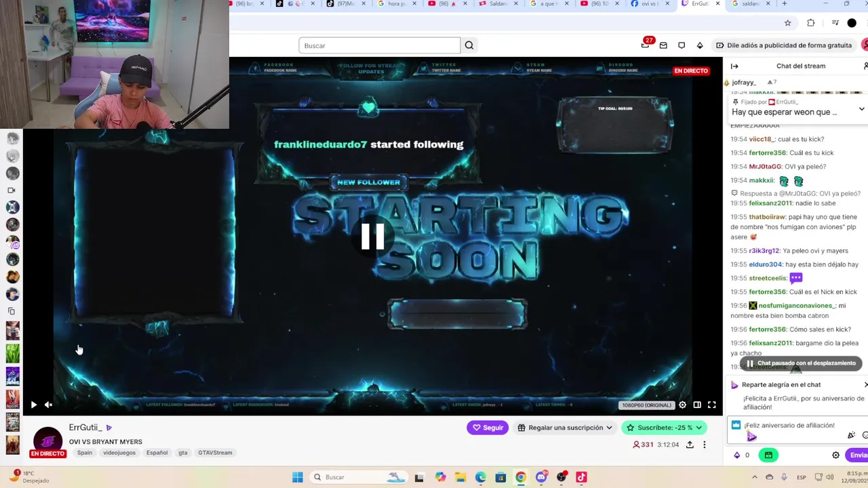Click the search magnifier button
The image size is (868, 488).
469,45
